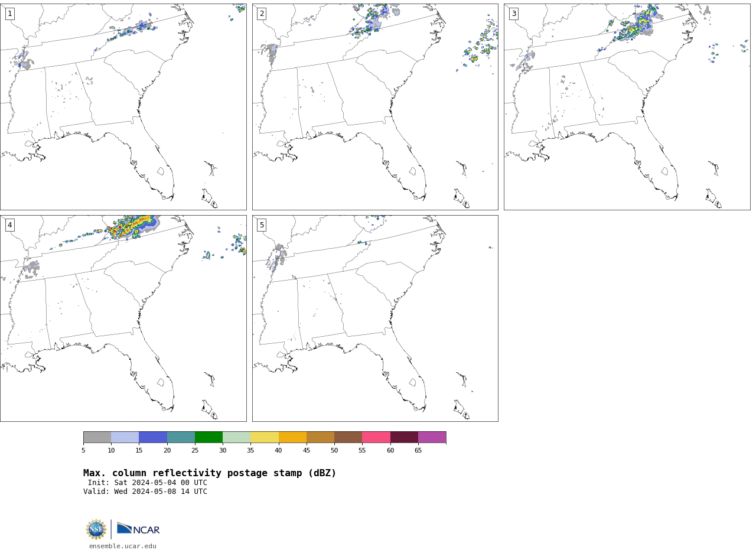Click the pink 55-60 dBZ swatch
Image resolution: width=756 pixels, height=553 pixels.
(x=376, y=437)
